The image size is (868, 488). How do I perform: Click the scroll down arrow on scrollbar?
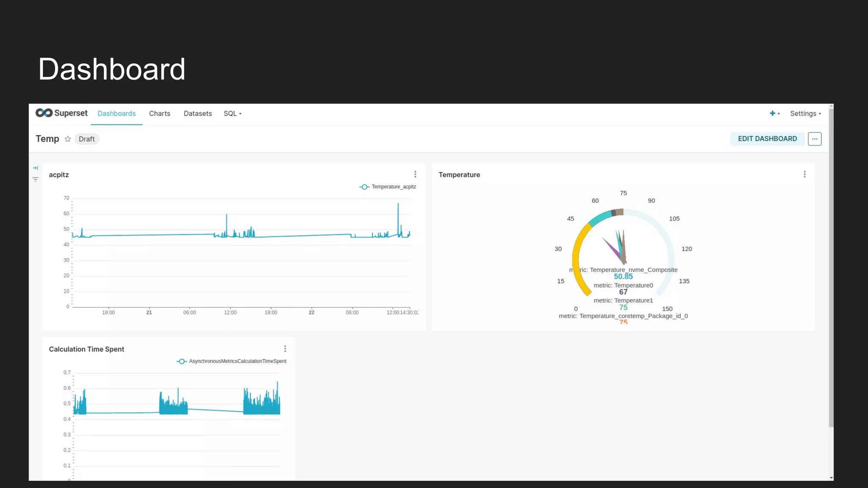[x=831, y=477]
